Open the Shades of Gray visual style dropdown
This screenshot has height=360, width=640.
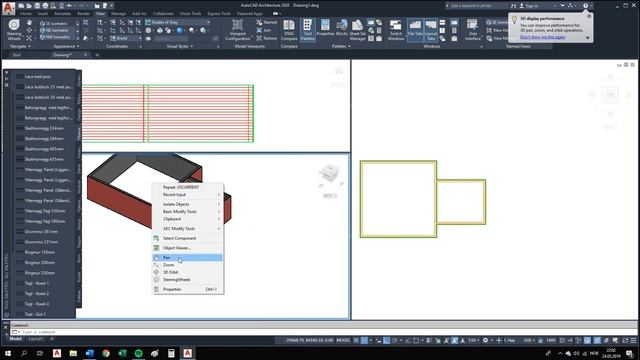pyautogui.click(x=178, y=22)
